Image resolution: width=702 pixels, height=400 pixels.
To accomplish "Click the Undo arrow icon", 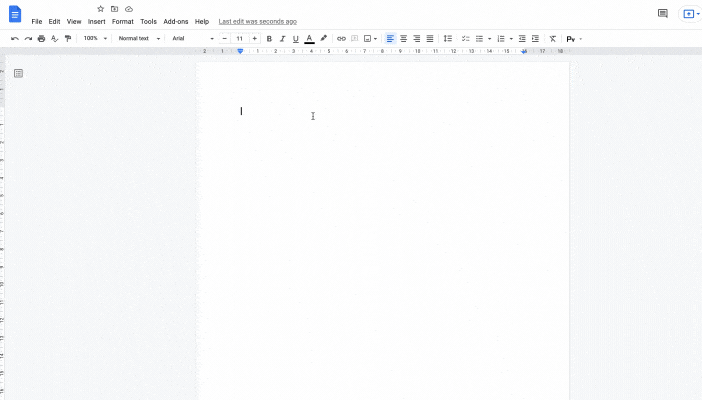I will [x=14, y=38].
